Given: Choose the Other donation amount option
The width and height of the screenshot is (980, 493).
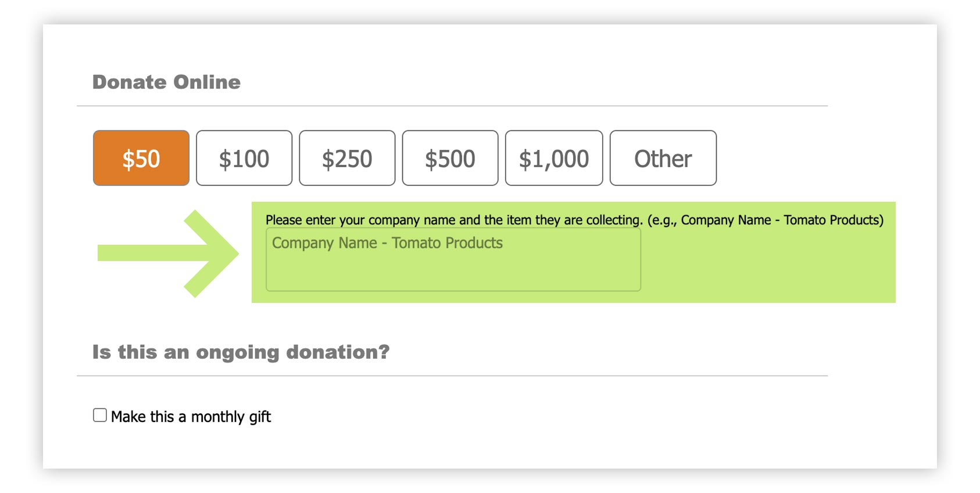Looking at the screenshot, I should pyautogui.click(x=663, y=158).
